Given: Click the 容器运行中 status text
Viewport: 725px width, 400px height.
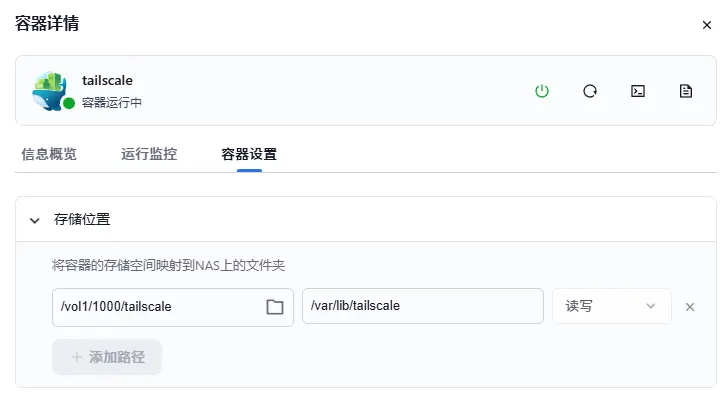Looking at the screenshot, I should 112,102.
